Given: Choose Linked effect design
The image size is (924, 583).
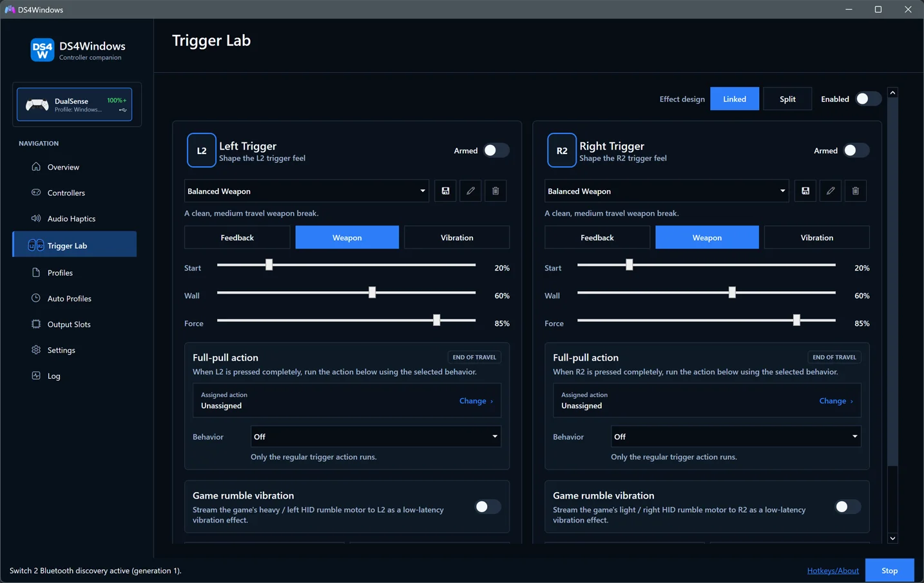Looking at the screenshot, I should (735, 99).
